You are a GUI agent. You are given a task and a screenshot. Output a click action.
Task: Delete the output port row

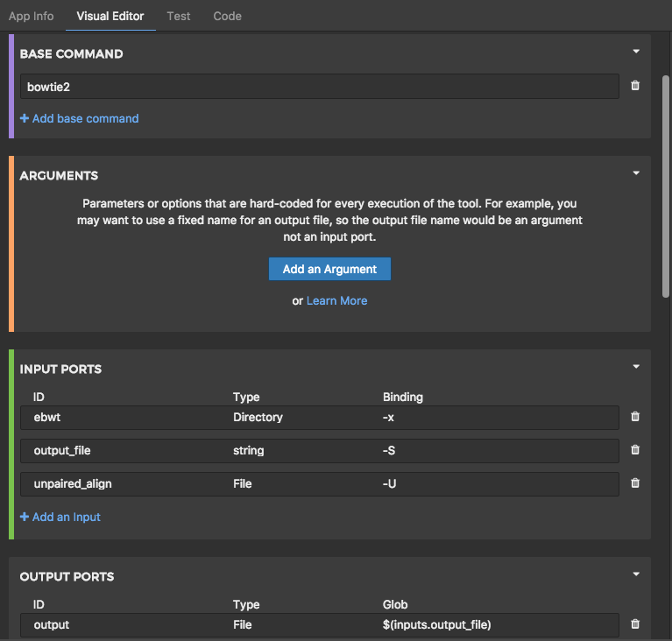tap(635, 624)
